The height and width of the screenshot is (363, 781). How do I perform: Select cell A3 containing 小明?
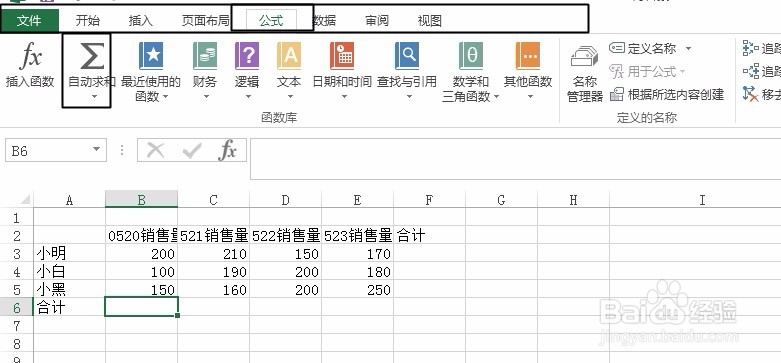tap(69, 253)
